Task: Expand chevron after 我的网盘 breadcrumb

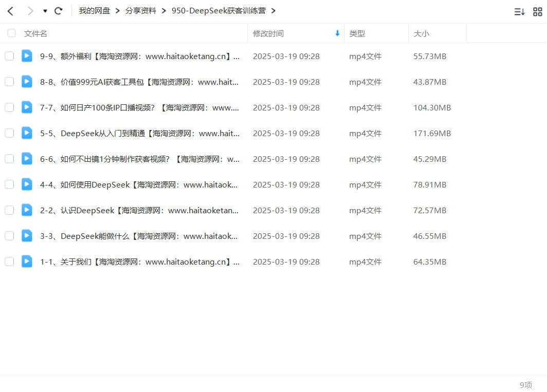Action: click(x=118, y=11)
